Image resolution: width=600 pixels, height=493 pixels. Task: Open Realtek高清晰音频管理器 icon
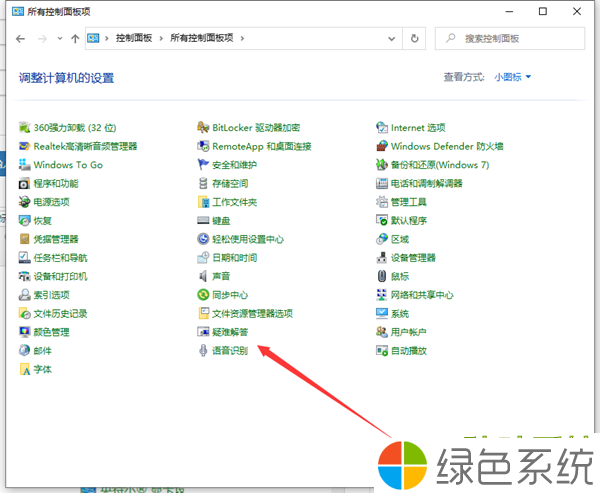point(24,146)
